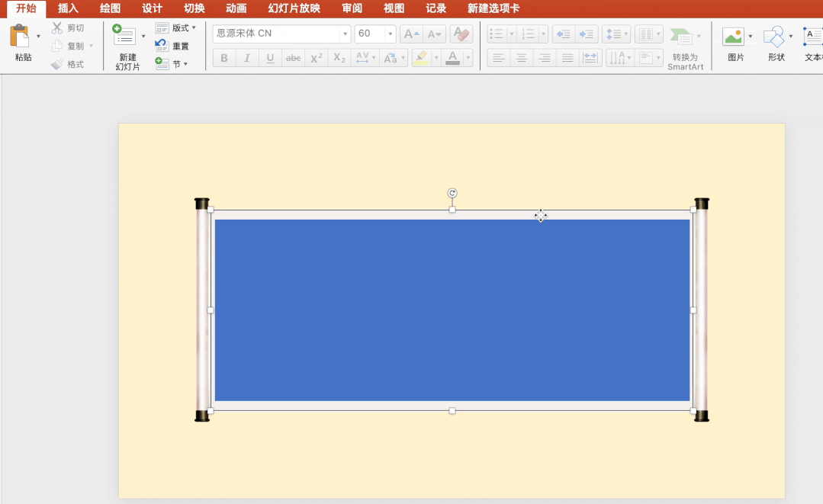823x504 pixels.
Task: Open the highlight color dropdown arrow
Action: pos(436,58)
